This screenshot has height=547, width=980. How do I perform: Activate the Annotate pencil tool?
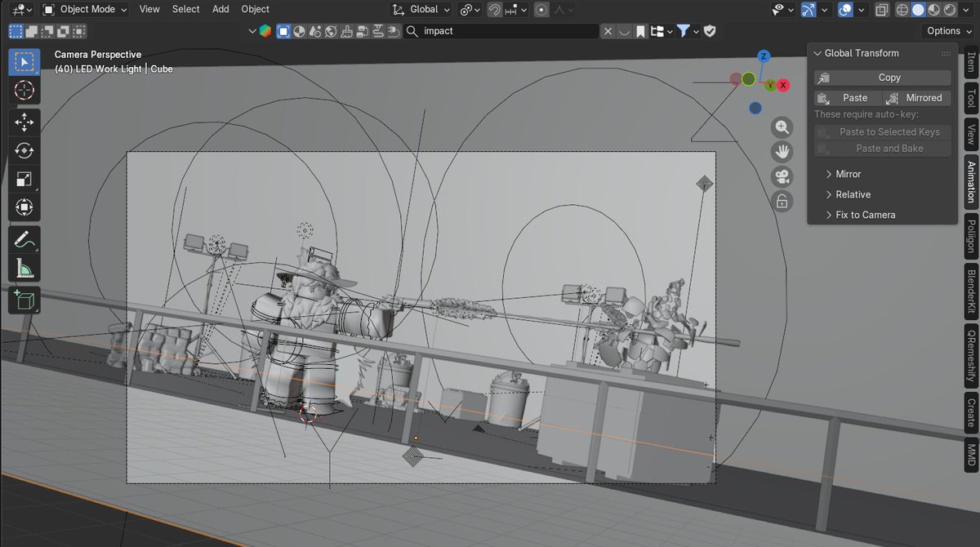pyautogui.click(x=24, y=239)
